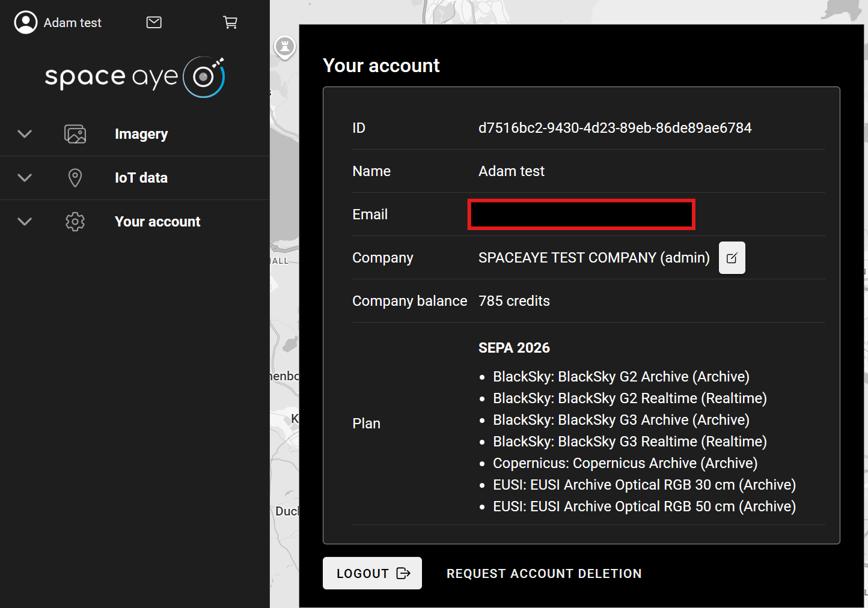Viewport: 868px width, 608px height.
Task: Click the IoT data location pin icon
Action: pos(75,178)
